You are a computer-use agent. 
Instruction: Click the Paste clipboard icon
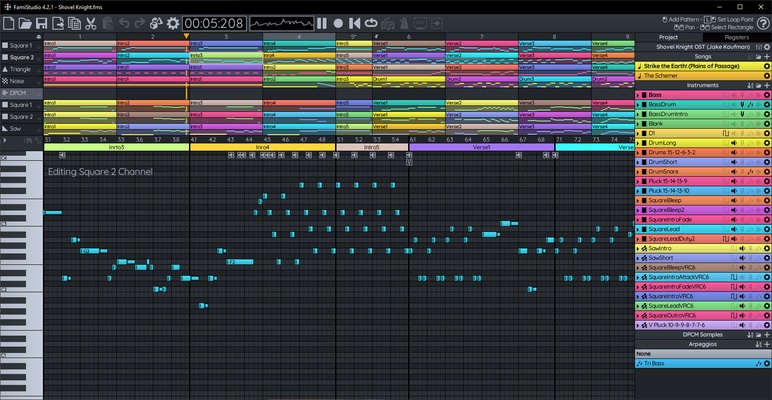click(107, 23)
